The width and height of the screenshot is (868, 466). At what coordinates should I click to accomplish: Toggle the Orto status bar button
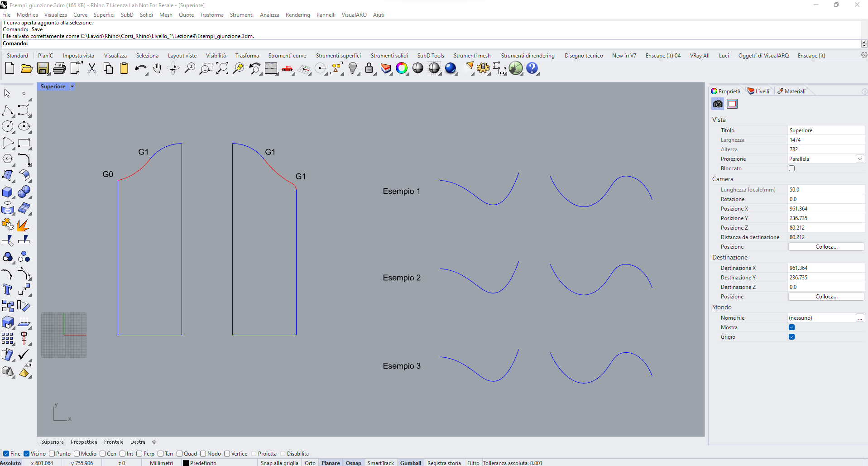click(310, 463)
